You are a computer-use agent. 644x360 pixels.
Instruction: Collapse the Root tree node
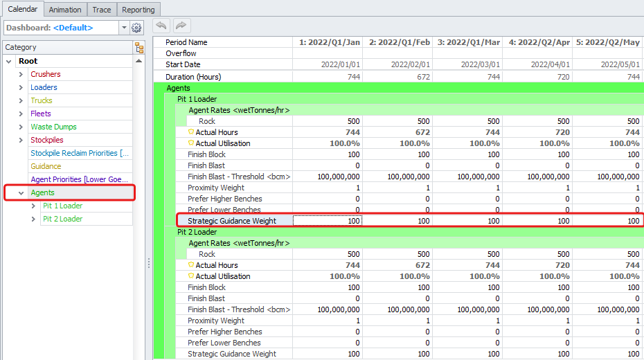pyautogui.click(x=8, y=61)
